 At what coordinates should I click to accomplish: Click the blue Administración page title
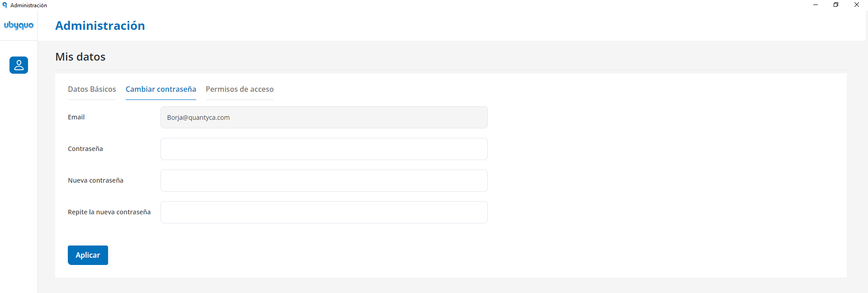pyautogui.click(x=100, y=26)
